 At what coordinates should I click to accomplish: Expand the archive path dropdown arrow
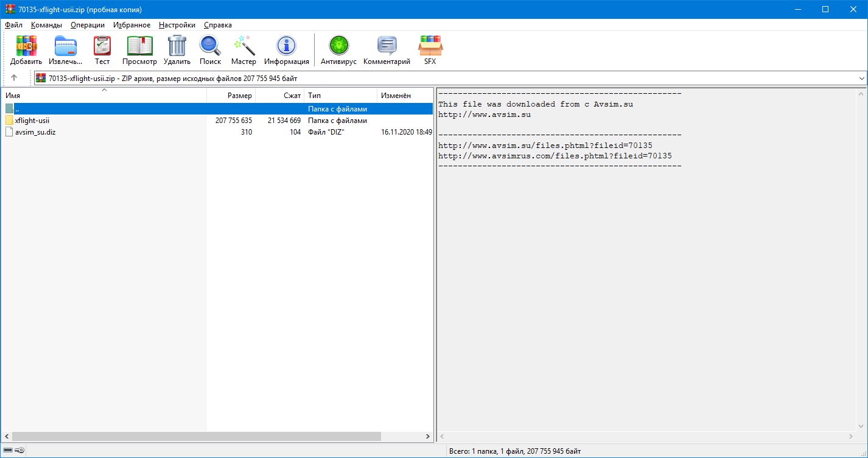tap(861, 78)
